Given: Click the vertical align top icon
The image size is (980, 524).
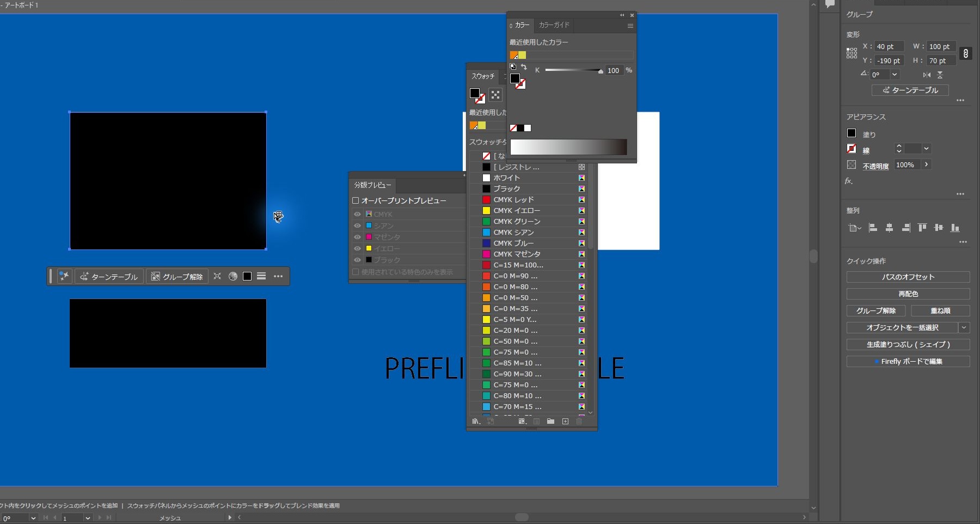Looking at the screenshot, I should click(x=922, y=228).
